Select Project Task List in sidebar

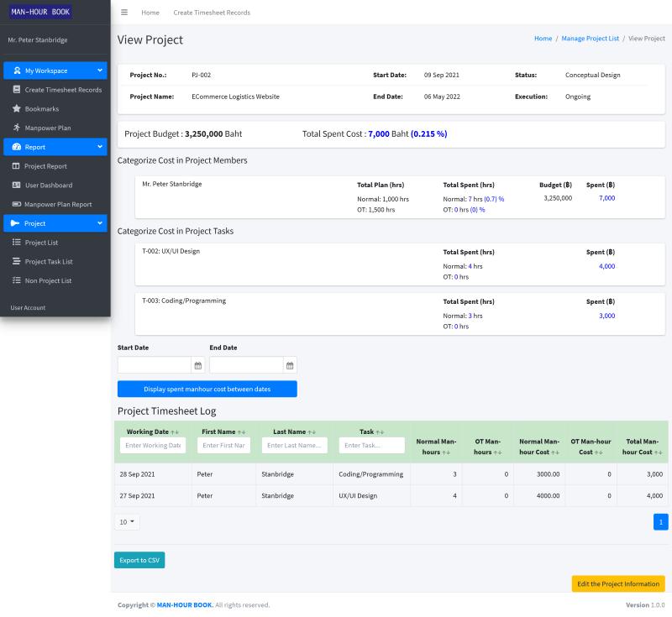[x=49, y=262]
